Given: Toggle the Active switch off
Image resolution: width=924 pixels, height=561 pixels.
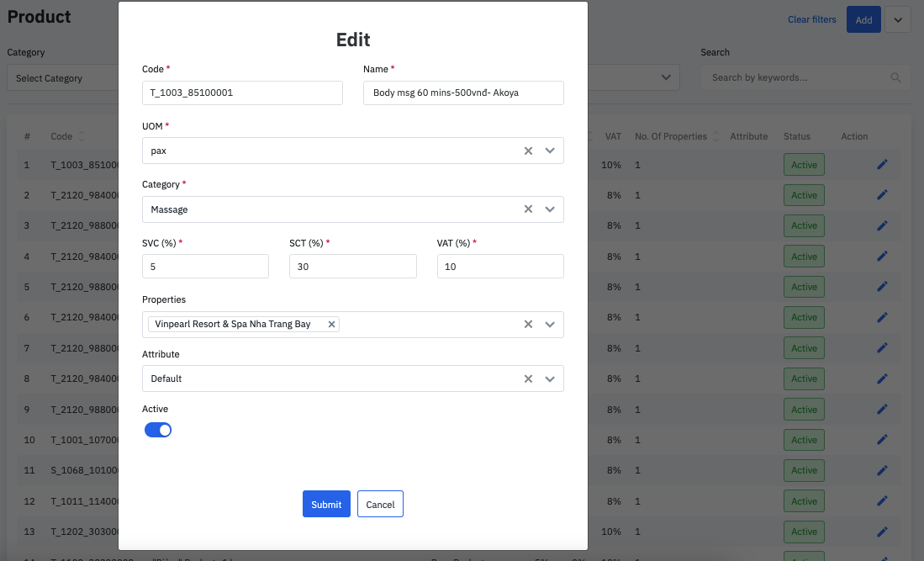Looking at the screenshot, I should pyautogui.click(x=158, y=430).
